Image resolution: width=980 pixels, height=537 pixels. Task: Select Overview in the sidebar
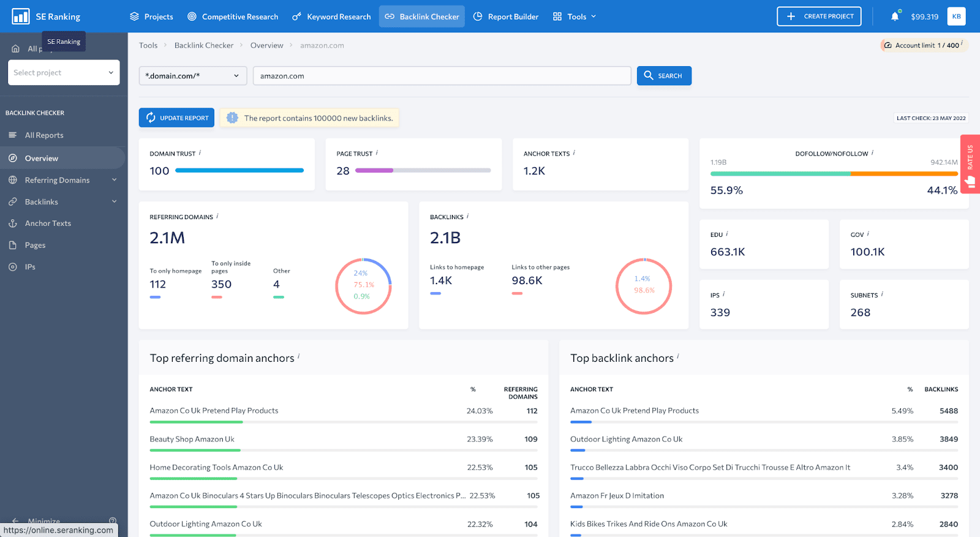(x=62, y=158)
